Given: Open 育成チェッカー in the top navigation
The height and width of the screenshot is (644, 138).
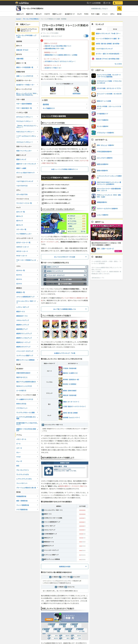Looking at the screenshot, I should coord(57,14).
